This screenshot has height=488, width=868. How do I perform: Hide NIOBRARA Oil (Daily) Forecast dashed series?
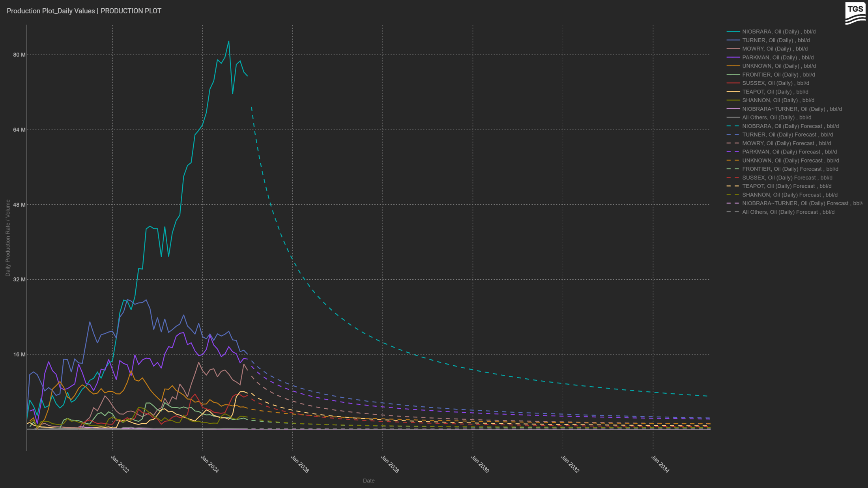tap(790, 126)
